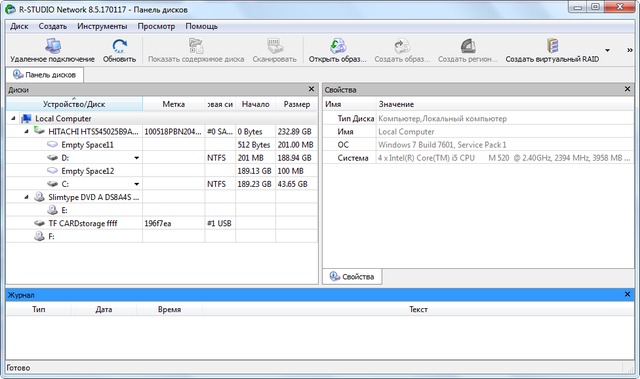Collapse the HITACHI drive node

pyautogui.click(x=26, y=131)
